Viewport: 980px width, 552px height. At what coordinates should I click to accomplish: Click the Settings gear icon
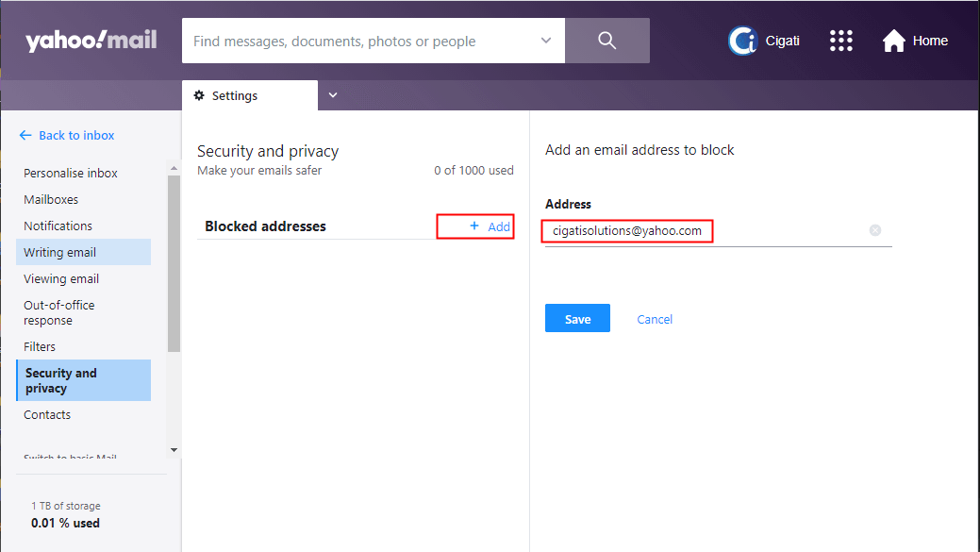coord(199,95)
